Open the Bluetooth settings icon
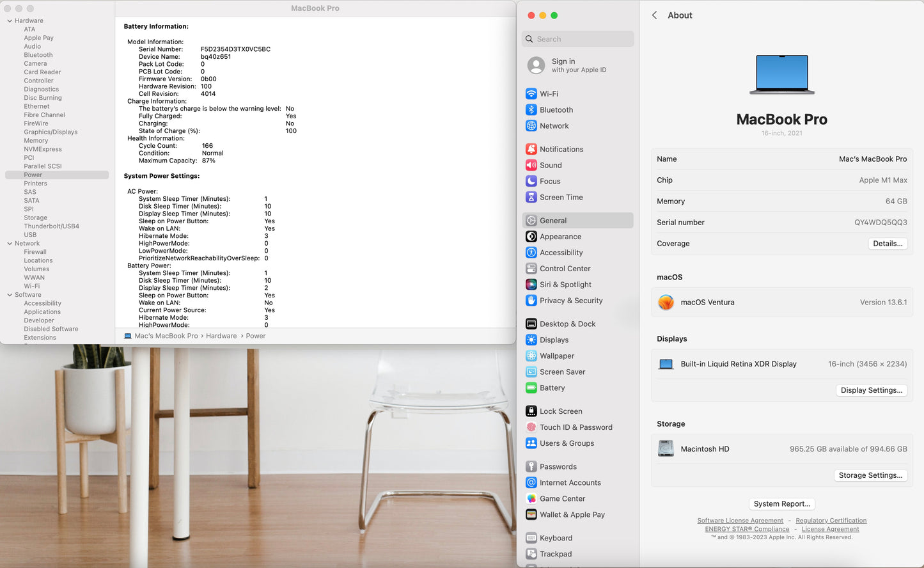This screenshot has width=924, height=568. point(531,109)
